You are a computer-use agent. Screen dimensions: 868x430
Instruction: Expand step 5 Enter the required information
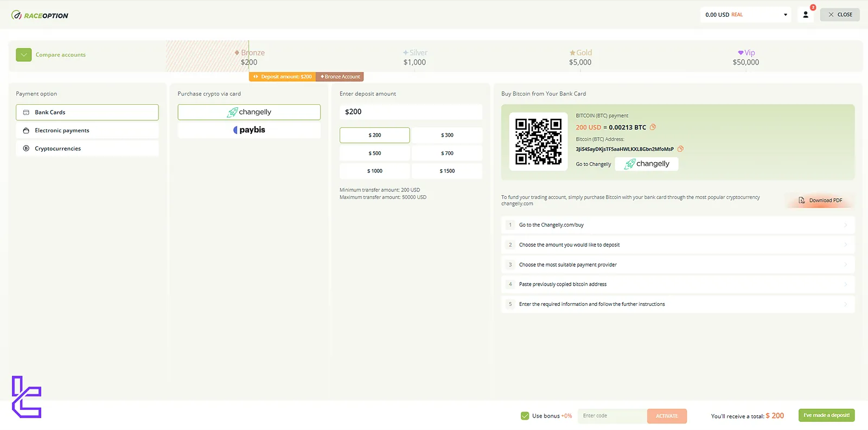click(x=678, y=304)
